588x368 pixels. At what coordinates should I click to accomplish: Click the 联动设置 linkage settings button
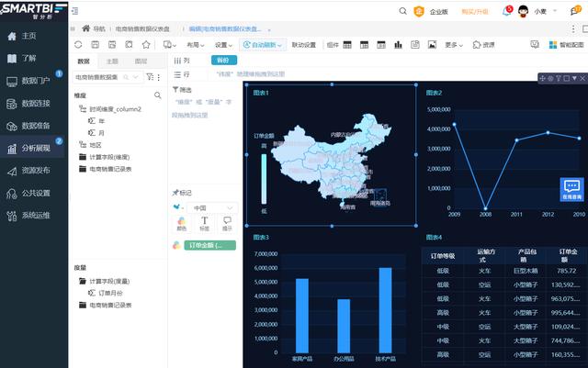click(304, 44)
